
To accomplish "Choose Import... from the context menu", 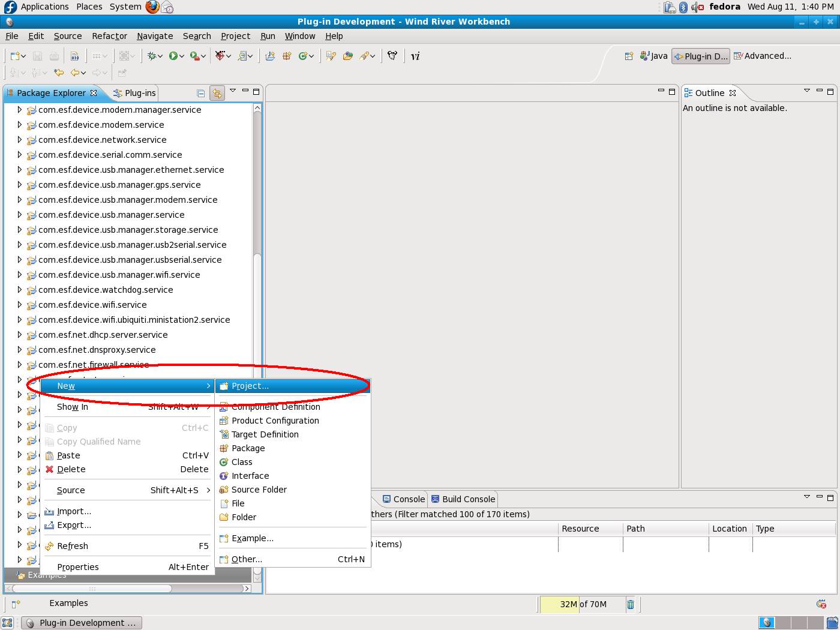I will pyautogui.click(x=127, y=511).
